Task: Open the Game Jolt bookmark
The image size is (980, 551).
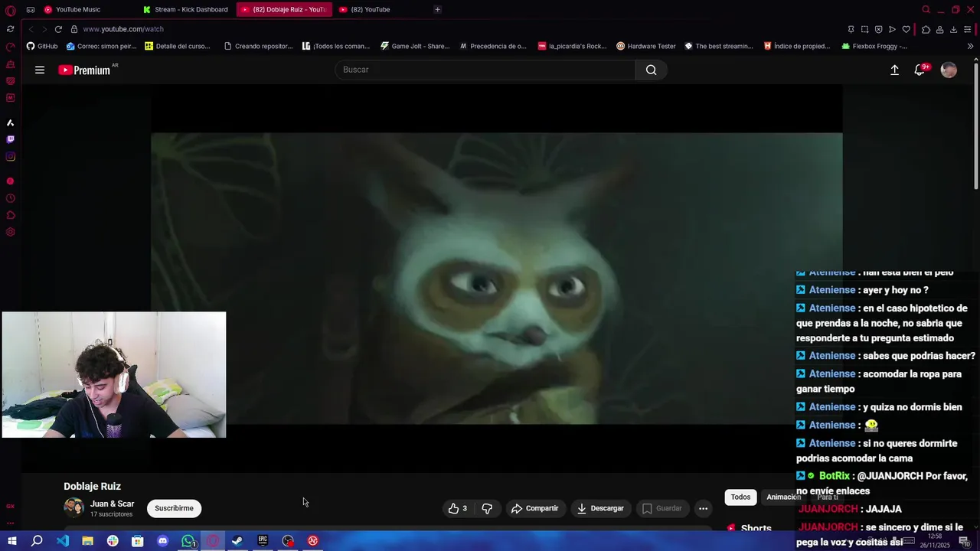Action: point(414,46)
